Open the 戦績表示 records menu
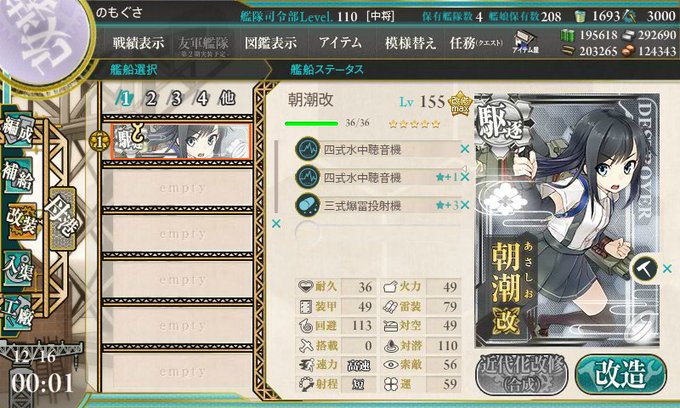 coord(138,42)
